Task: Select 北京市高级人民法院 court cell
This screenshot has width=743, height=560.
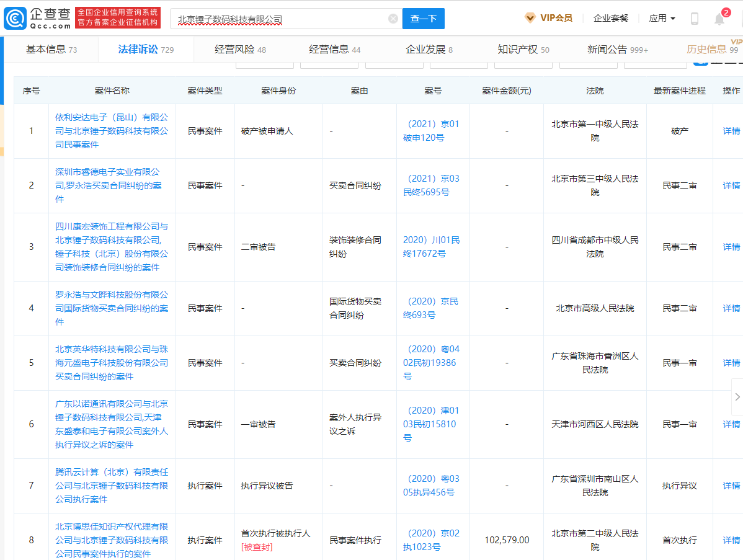Action: 595,308
